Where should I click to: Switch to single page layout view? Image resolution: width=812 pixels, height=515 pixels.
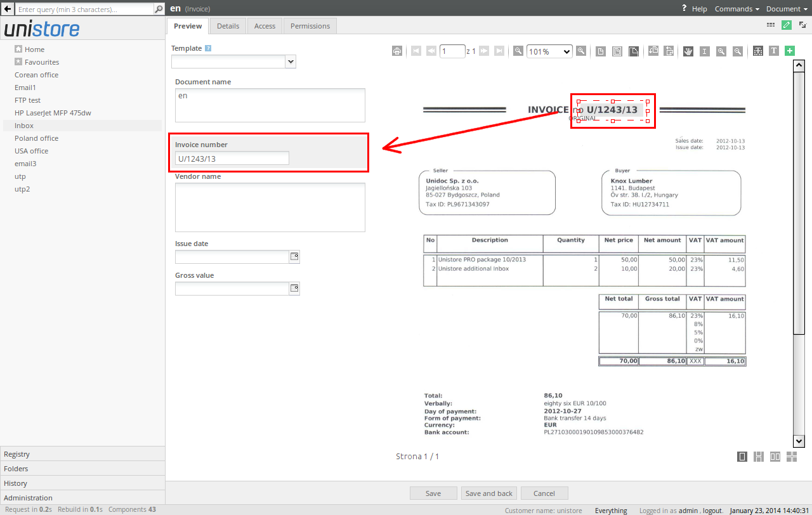[742, 457]
